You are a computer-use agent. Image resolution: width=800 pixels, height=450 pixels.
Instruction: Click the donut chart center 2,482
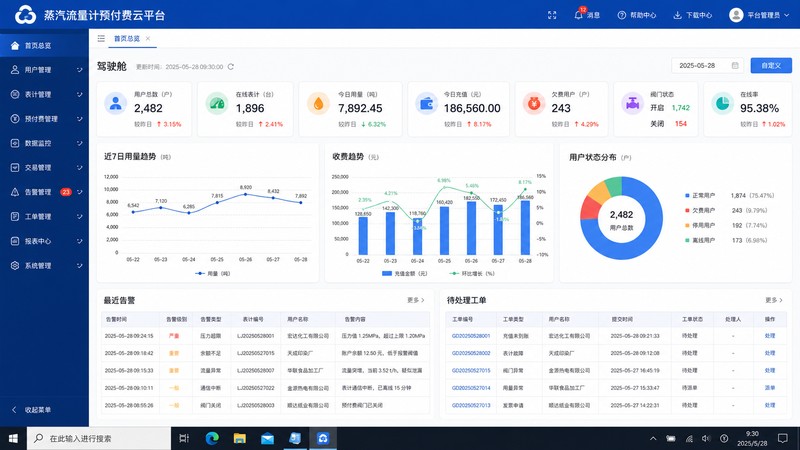(621, 215)
